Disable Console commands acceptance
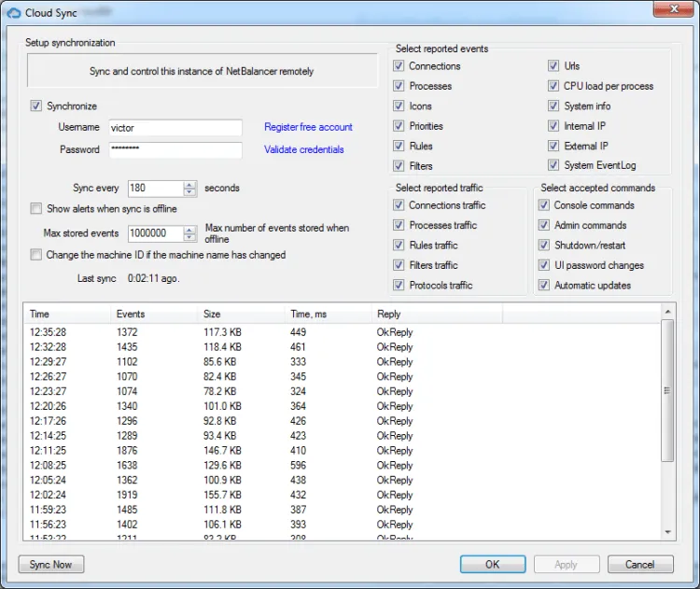The width and height of the screenshot is (700, 589). coord(544,205)
